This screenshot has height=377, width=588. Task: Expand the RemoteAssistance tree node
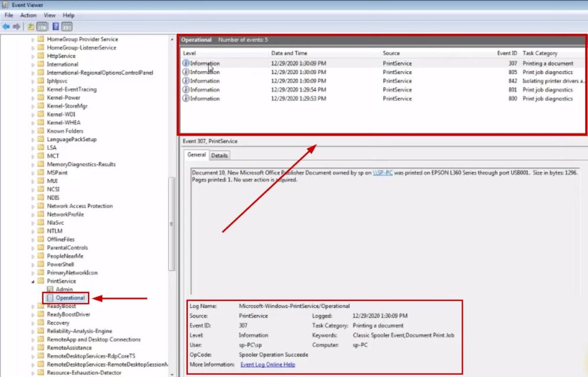pyautogui.click(x=33, y=348)
